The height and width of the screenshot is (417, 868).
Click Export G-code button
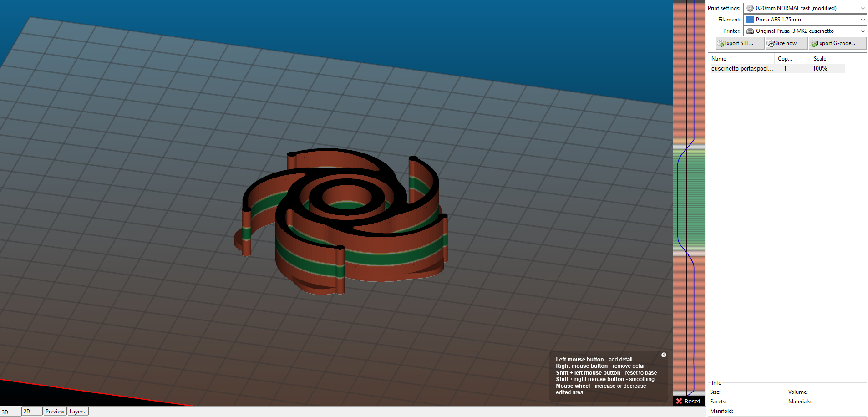point(838,43)
